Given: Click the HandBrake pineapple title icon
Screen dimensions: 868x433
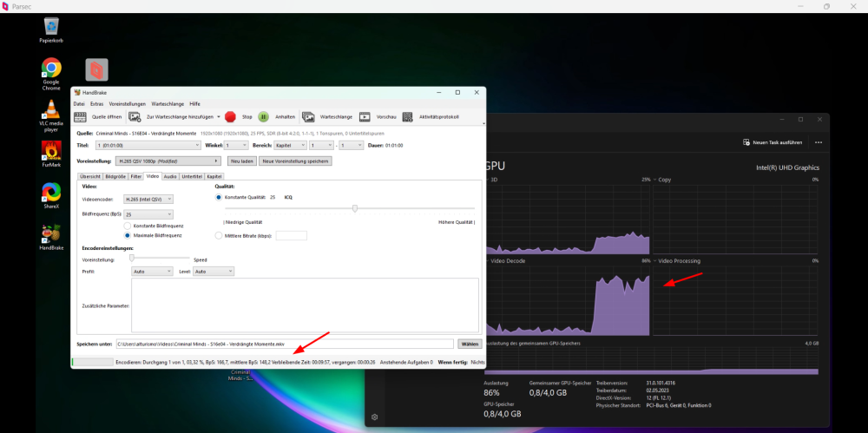Looking at the screenshot, I should [77, 93].
